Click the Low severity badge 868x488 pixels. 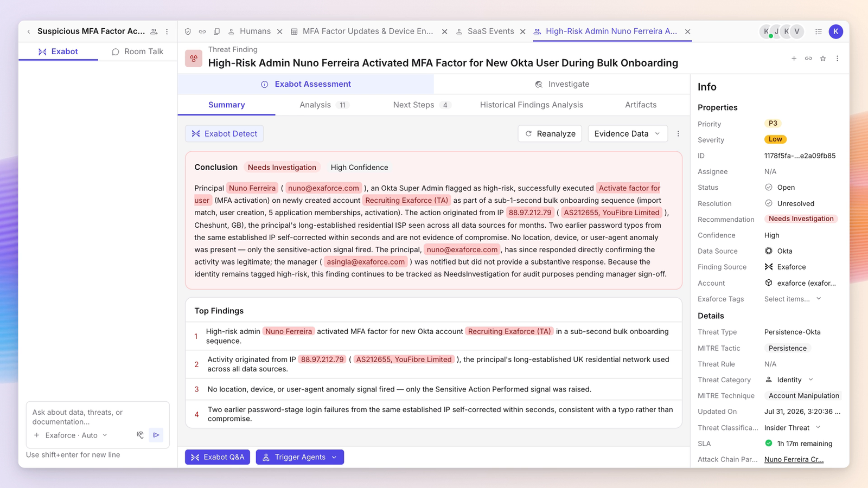(775, 139)
